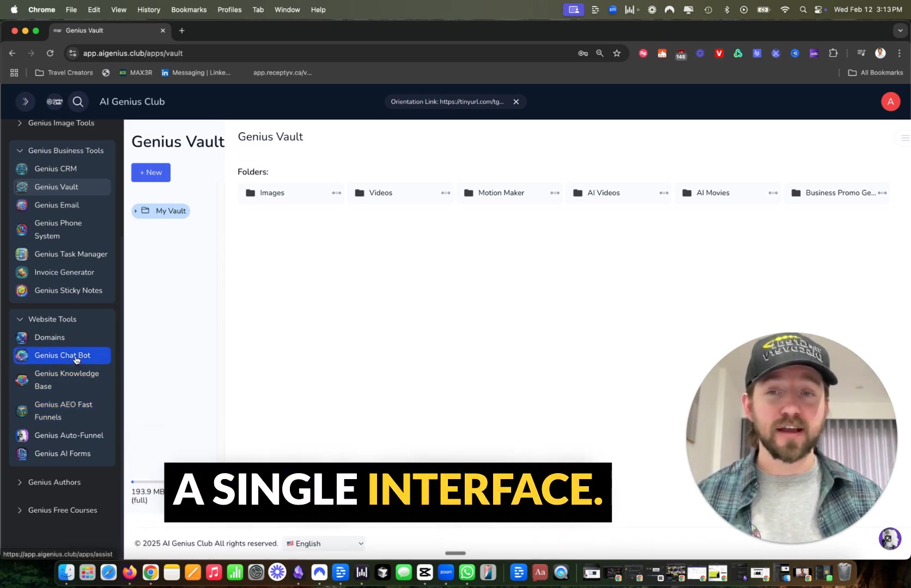Click the search magnifier in app header
911x588 pixels.
[x=78, y=102]
